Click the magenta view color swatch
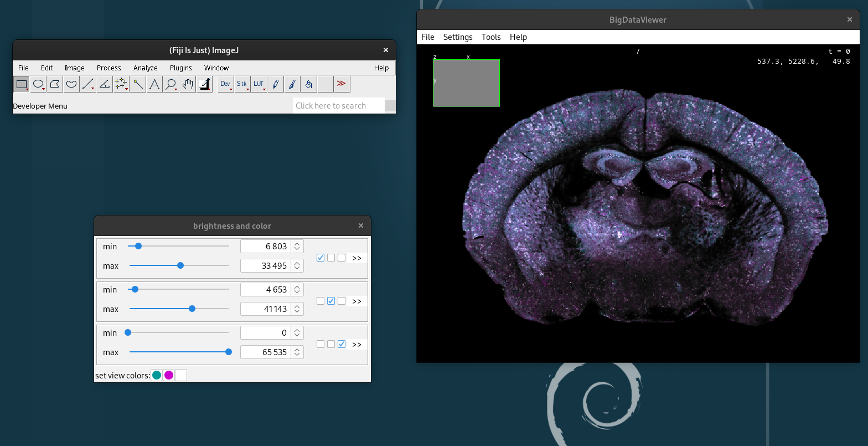868x446 pixels. coord(169,375)
